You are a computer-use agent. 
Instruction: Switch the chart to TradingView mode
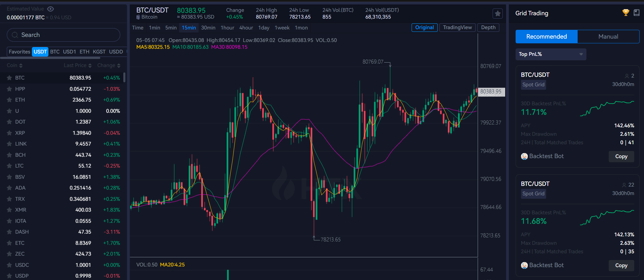(457, 27)
